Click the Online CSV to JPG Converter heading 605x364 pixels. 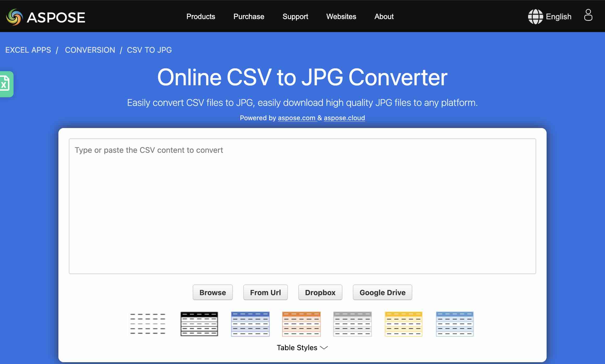click(x=302, y=77)
